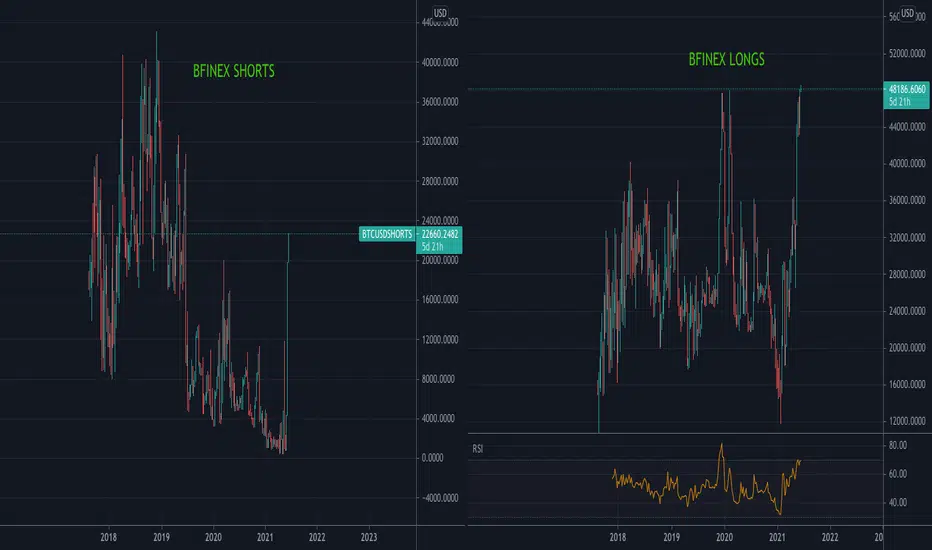Click 16000.0000 on the longs price axis
Screen dimensions: 932x550
[x=907, y=385]
